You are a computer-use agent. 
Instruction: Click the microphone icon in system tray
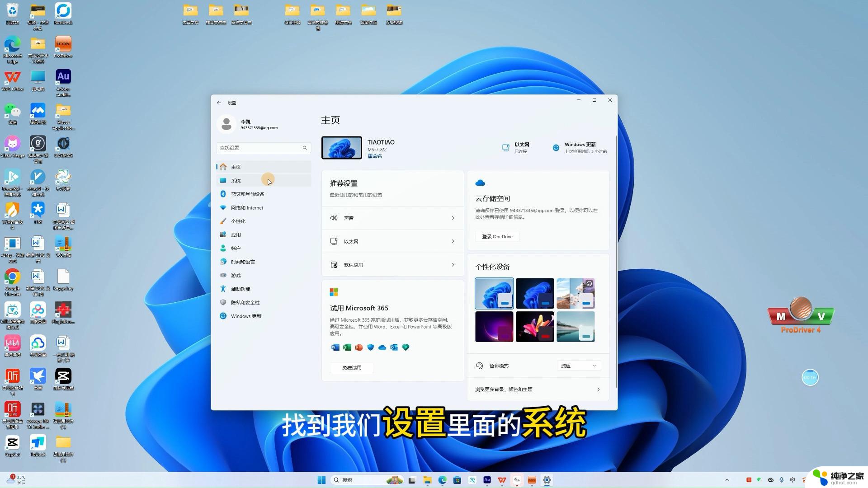tap(781, 480)
